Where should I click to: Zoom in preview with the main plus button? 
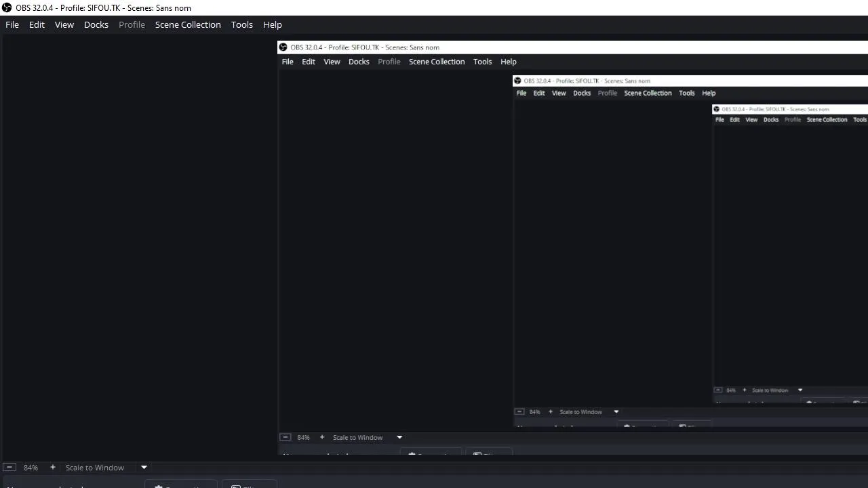tap(52, 467)
